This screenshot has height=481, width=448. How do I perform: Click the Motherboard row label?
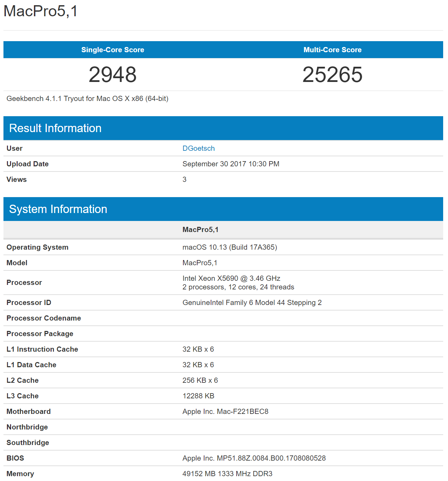29,411
